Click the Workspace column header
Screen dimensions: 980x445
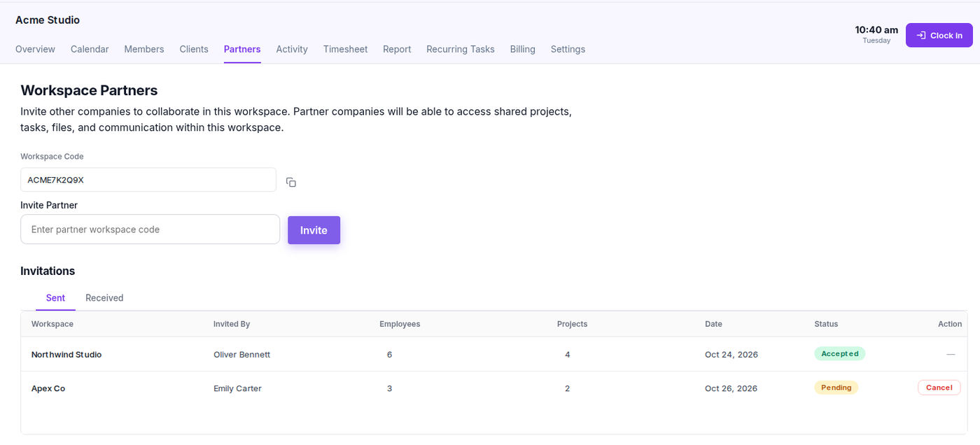point(52,324)
